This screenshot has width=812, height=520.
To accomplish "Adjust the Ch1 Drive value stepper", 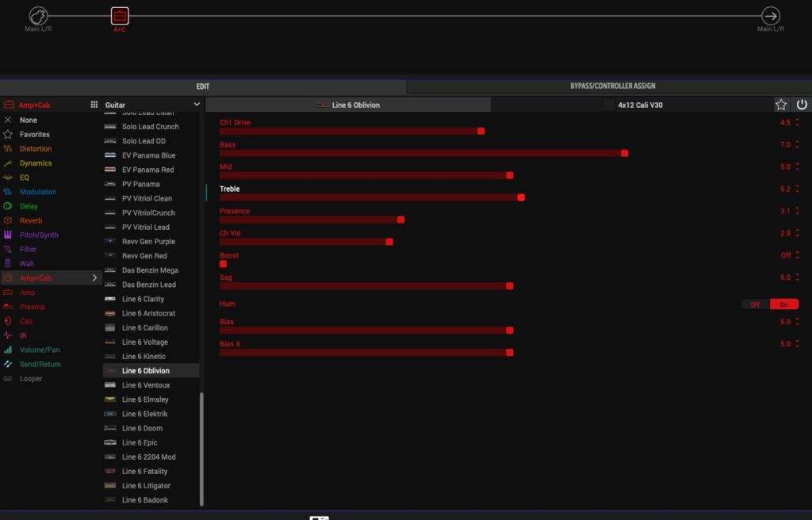I will click(x=797, y=123).
